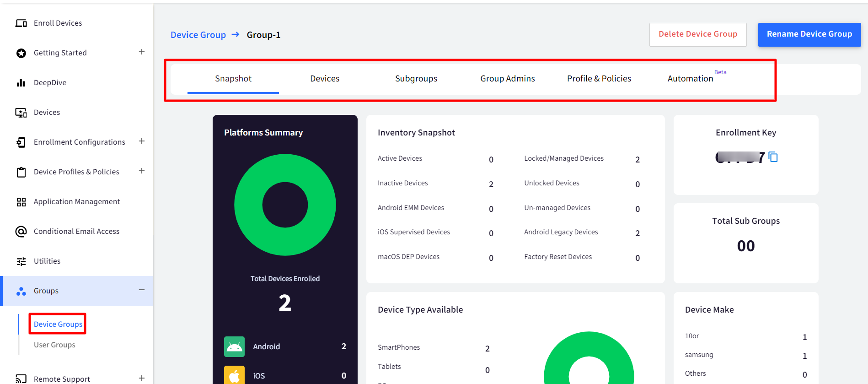This screenshot has width=868, height=384.
Task: Click the iOS apple platform icon
Action: pyautogui.click(x=234, y=375)
